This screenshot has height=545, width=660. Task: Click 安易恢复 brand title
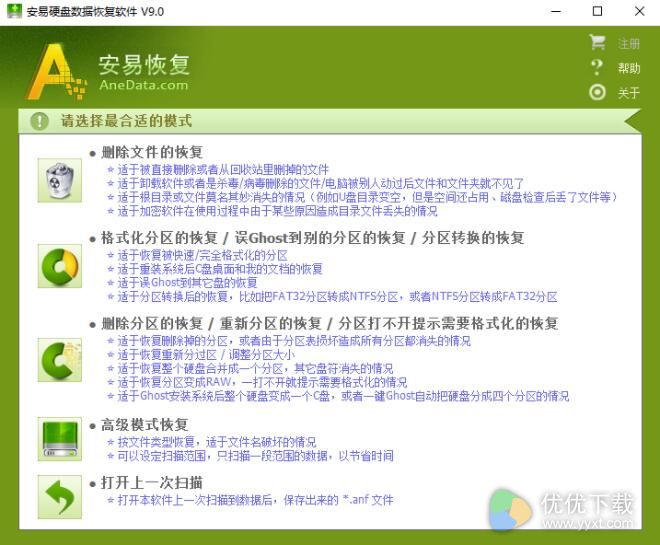tap(144, 64)
